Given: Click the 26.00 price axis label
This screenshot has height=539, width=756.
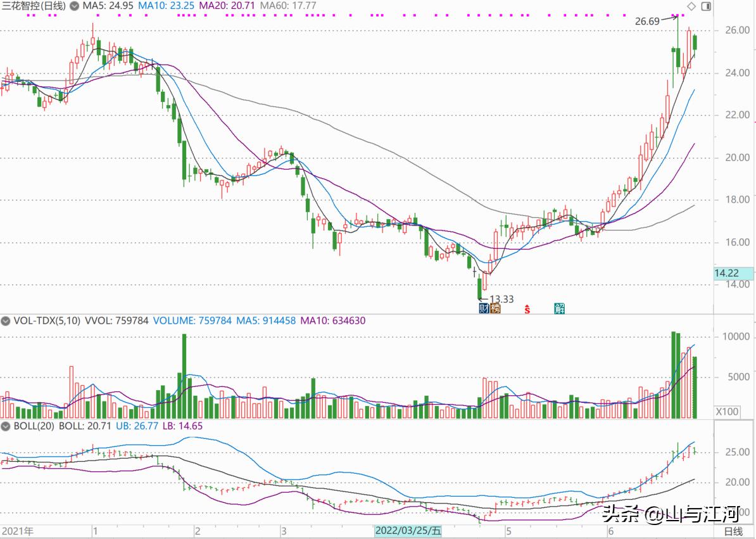Looking at the screenshot, I should point(738,30).
